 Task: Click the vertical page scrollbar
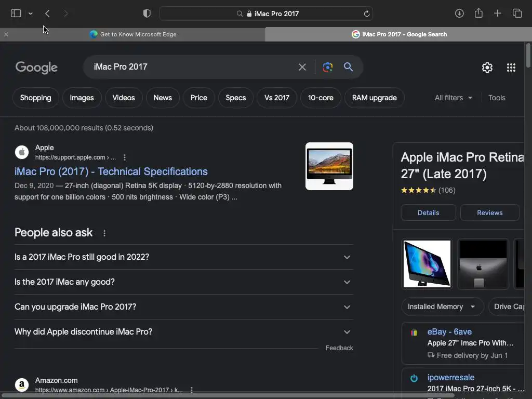528,55
